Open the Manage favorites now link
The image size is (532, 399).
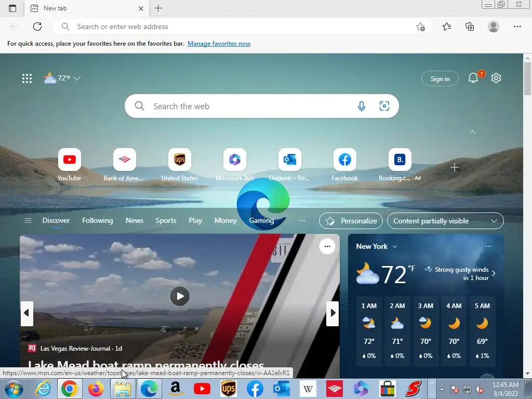[x=219, y=44]
